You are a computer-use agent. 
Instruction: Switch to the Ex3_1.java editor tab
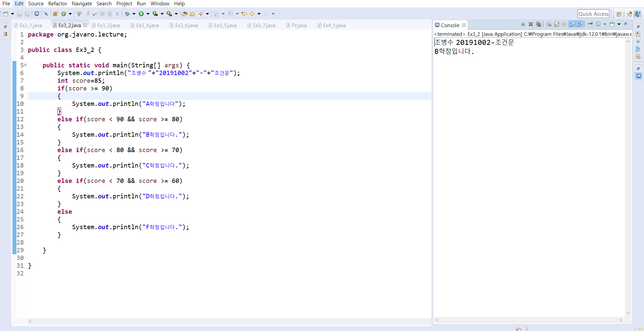coord(28,25)
